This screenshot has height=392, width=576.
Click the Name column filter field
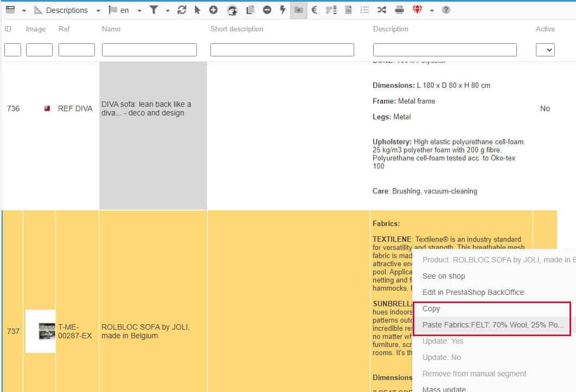pyautogui.click(x=149, y=50)
